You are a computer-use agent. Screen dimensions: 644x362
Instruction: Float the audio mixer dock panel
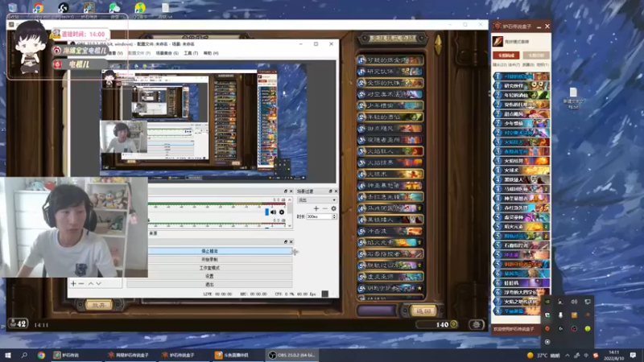click(x=286, y=191)
